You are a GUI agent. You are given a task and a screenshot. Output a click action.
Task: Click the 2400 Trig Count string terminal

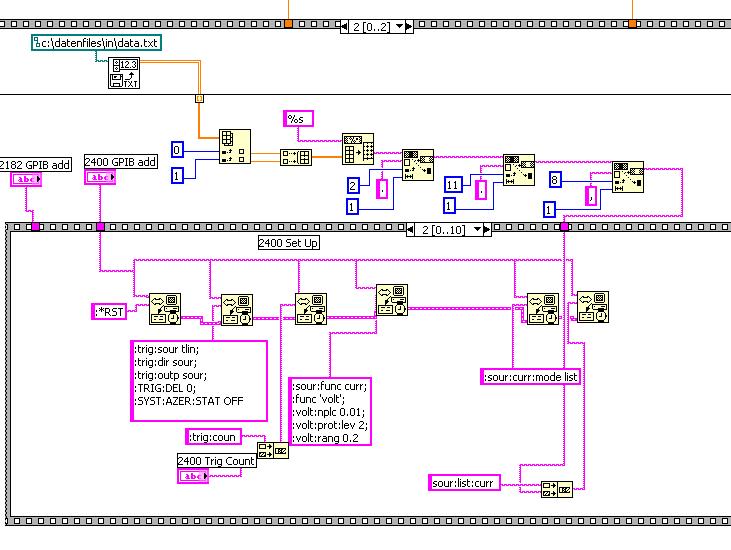[193, 476]
